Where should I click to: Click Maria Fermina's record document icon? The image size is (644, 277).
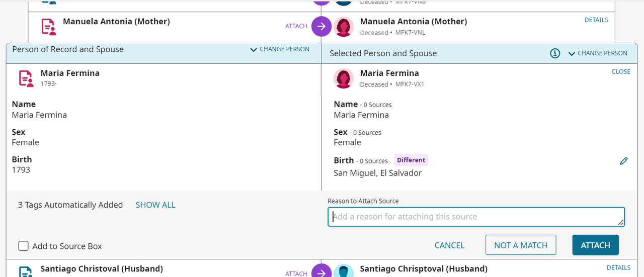point(26,78)
